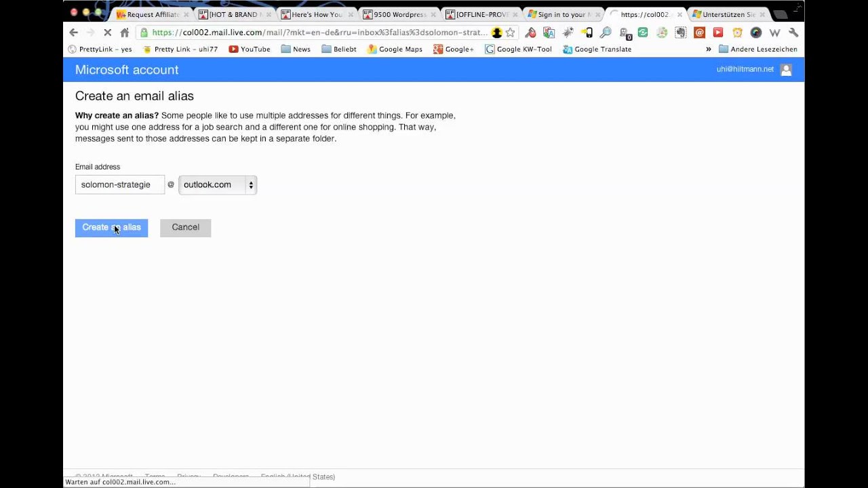Switch to Here's How You tab
The height and width of the screenshot is (488, 868).
[315, 14]
